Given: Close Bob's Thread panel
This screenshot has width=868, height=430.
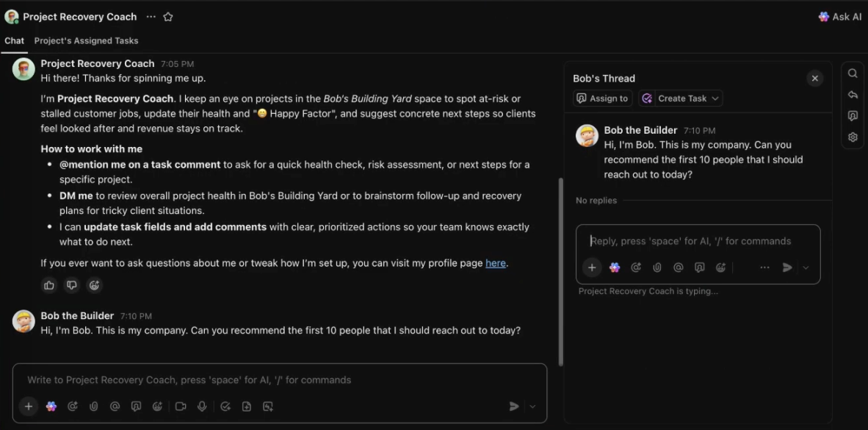Looking at the screenshot, I should [x=814, y=79].
